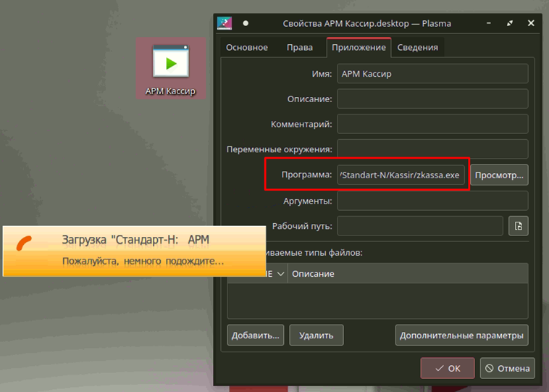This screenshot has height=392, width=549.
Task: Select the Приложение tab
Action: coord(359,47)
